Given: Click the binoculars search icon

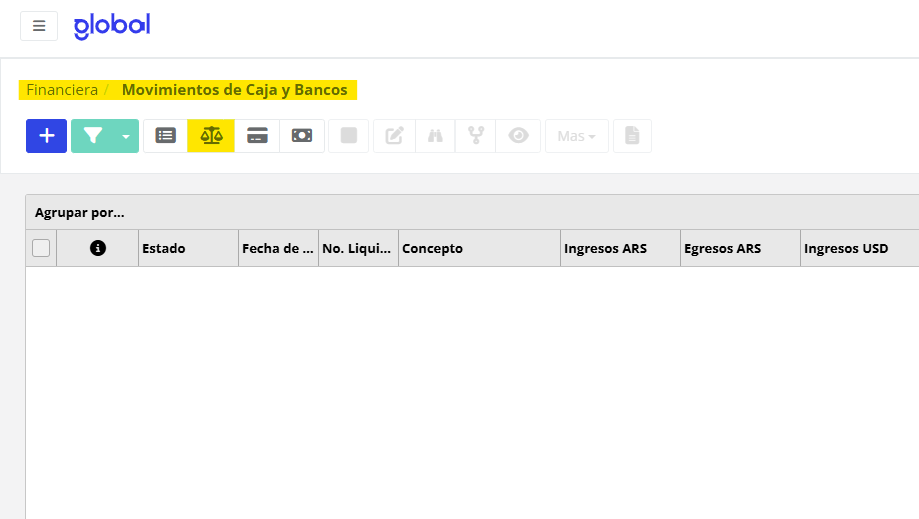Looking at the screenshot, I should pos(435,136).
